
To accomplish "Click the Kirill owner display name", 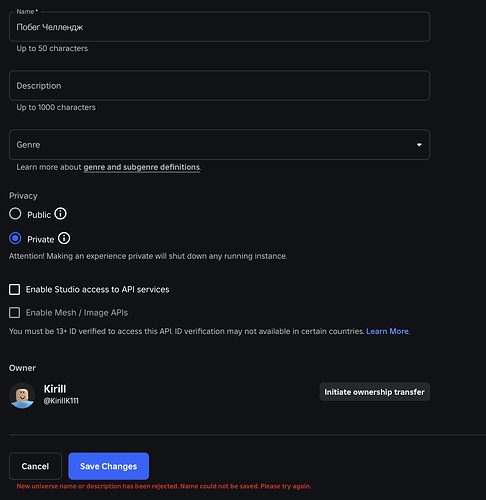I will tap(55, 389).
